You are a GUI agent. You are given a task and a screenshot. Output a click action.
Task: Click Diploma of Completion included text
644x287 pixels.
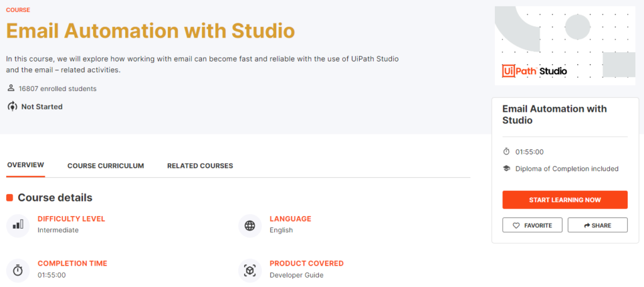[567, 168]
